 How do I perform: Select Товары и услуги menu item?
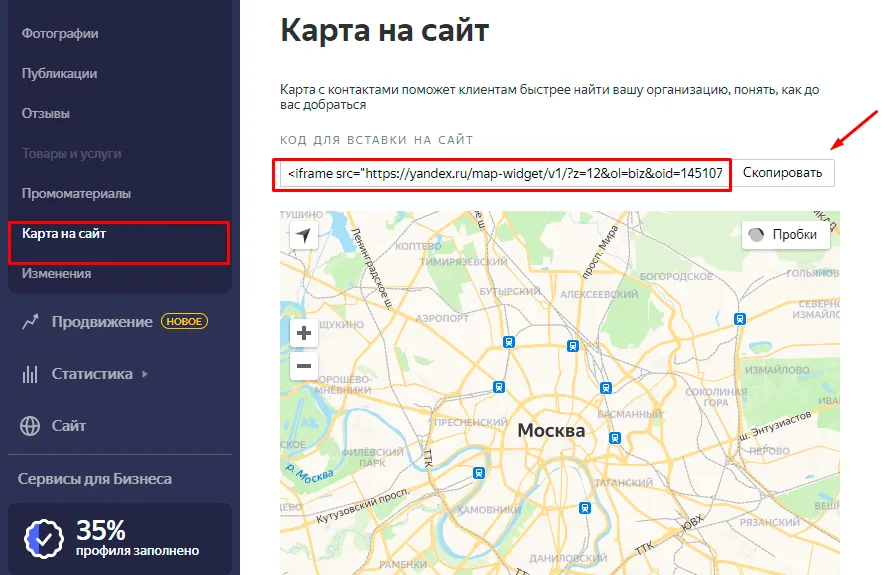pyautogui.click(x=71, y=154)
